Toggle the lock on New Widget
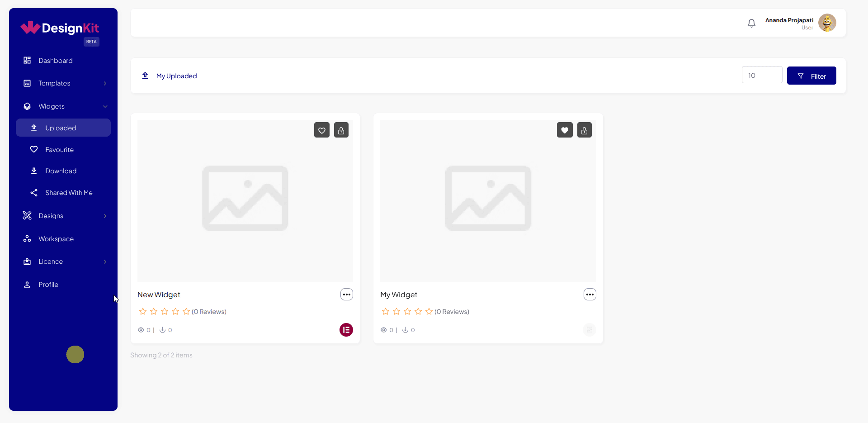The height and width of the screenshot is (423, 868). click(x=341, y=130)
